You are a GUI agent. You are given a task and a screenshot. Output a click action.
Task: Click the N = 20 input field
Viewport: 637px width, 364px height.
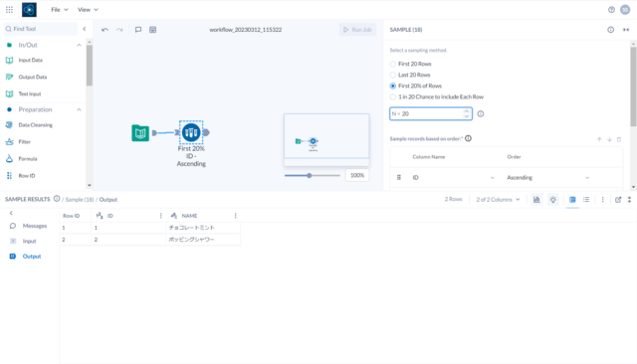click(x=431, y=114)
